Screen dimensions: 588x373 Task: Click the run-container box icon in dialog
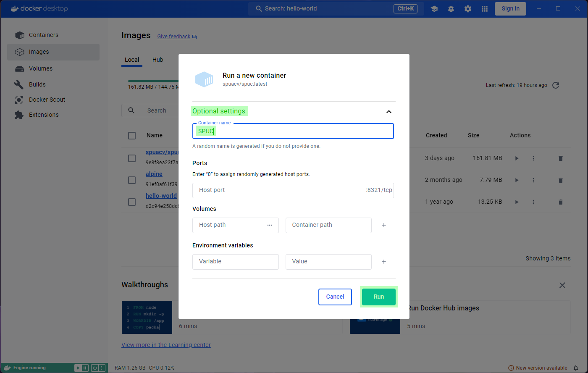tap(204, 79)
